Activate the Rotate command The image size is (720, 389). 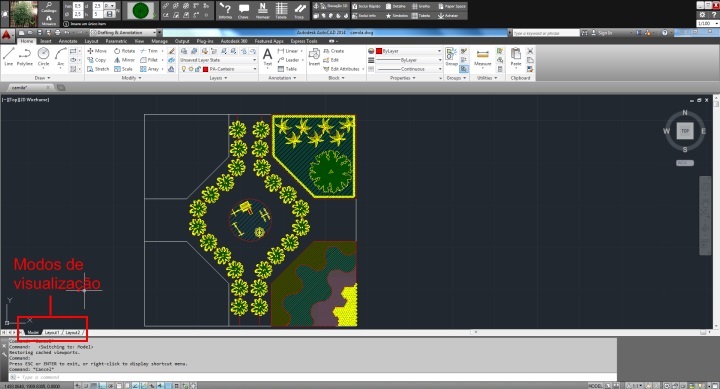124,51
